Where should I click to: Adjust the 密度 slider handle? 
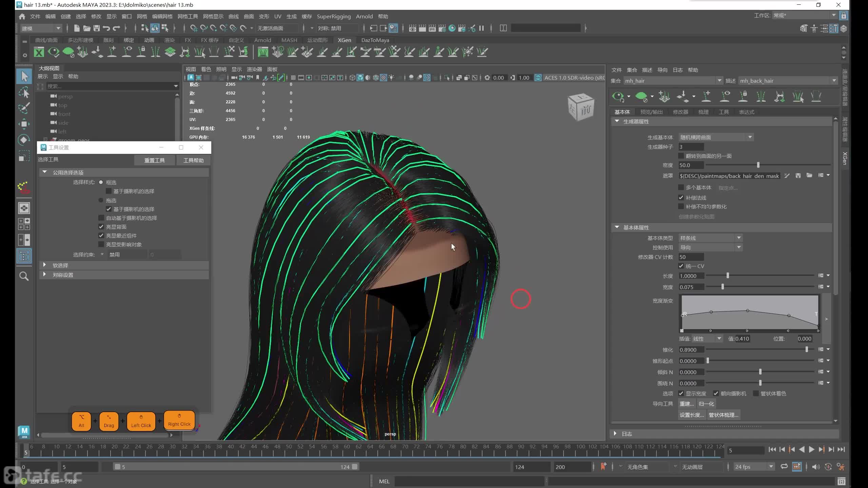758,165
